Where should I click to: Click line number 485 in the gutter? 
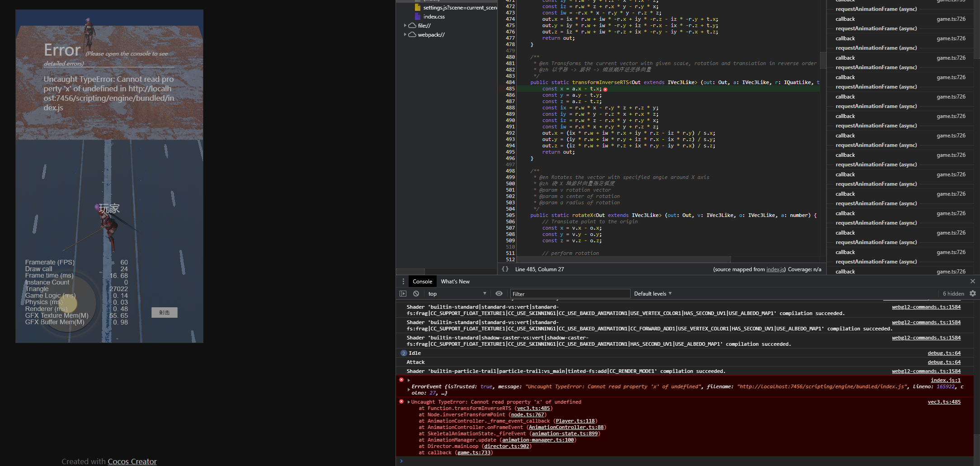click(x=510, y=89)
